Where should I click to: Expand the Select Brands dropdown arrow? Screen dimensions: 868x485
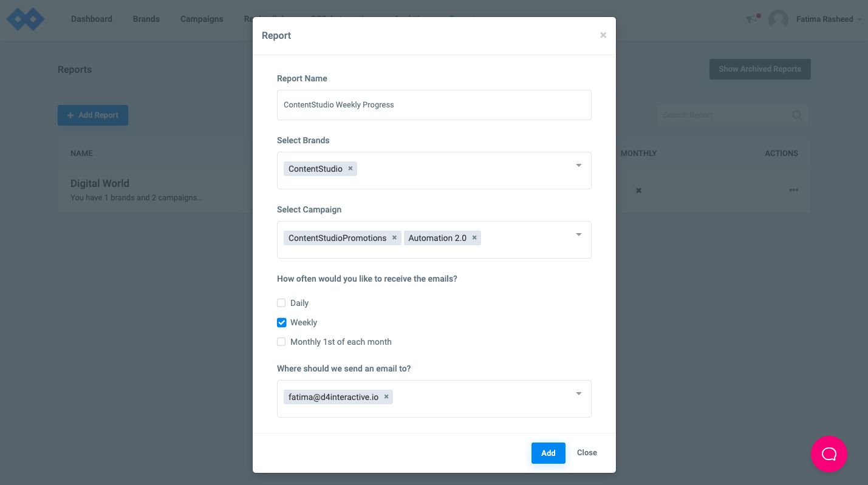579,166
